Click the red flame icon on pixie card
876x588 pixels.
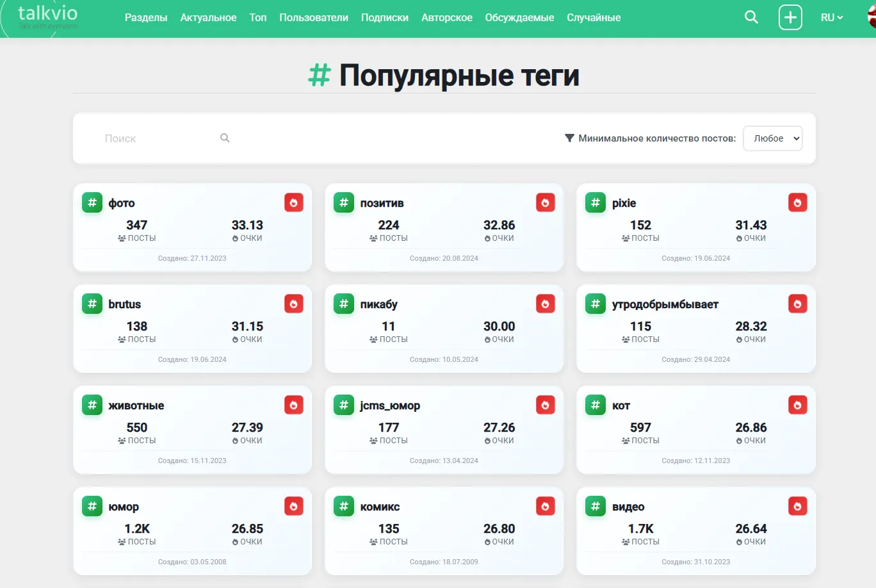click(797, 202)
